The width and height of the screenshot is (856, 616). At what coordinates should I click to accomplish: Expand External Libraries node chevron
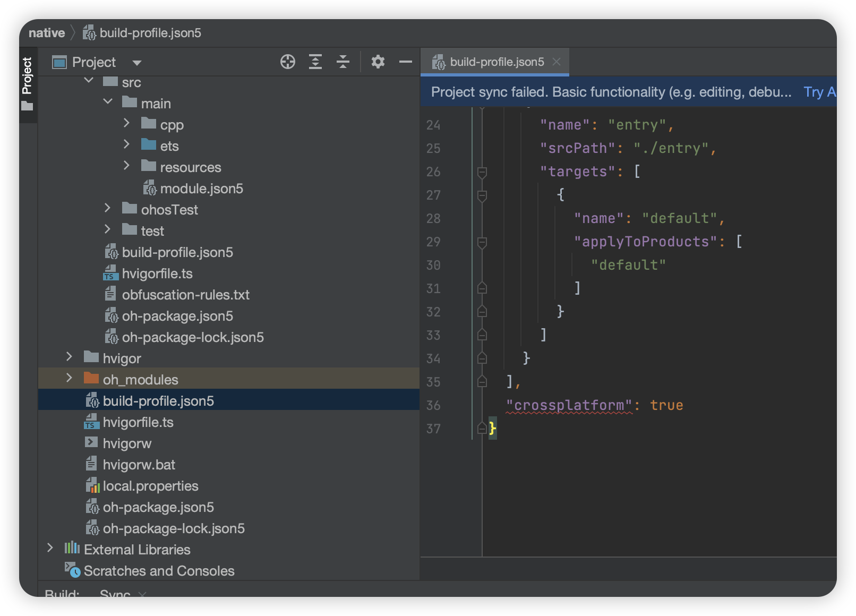(x=50, y=548)
